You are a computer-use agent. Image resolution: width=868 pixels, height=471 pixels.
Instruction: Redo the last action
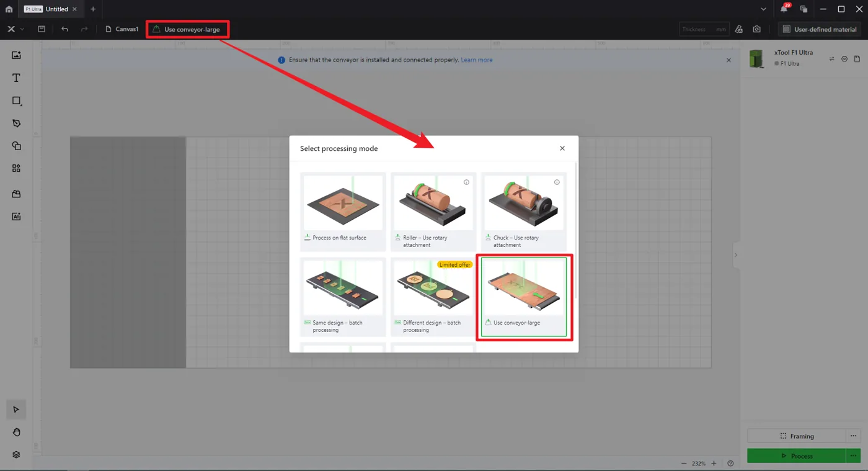point(84,29)
